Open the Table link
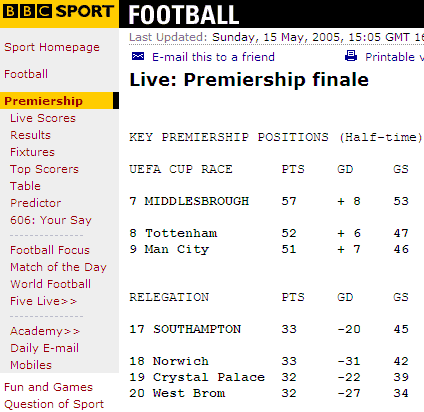 pos(25,186)
